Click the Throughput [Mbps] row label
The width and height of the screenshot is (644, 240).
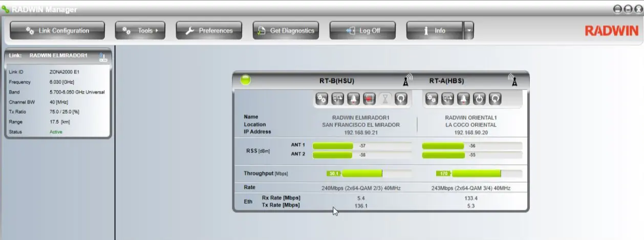pyautogui.click(x=266, y=174)
